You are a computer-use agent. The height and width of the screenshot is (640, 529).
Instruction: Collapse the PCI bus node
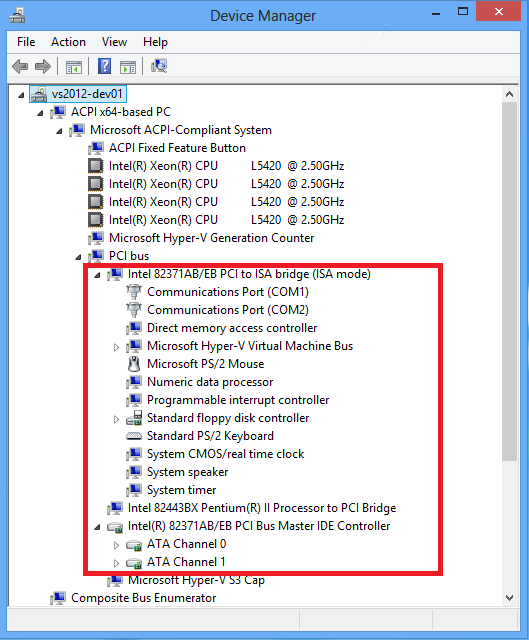coord(78,257)
